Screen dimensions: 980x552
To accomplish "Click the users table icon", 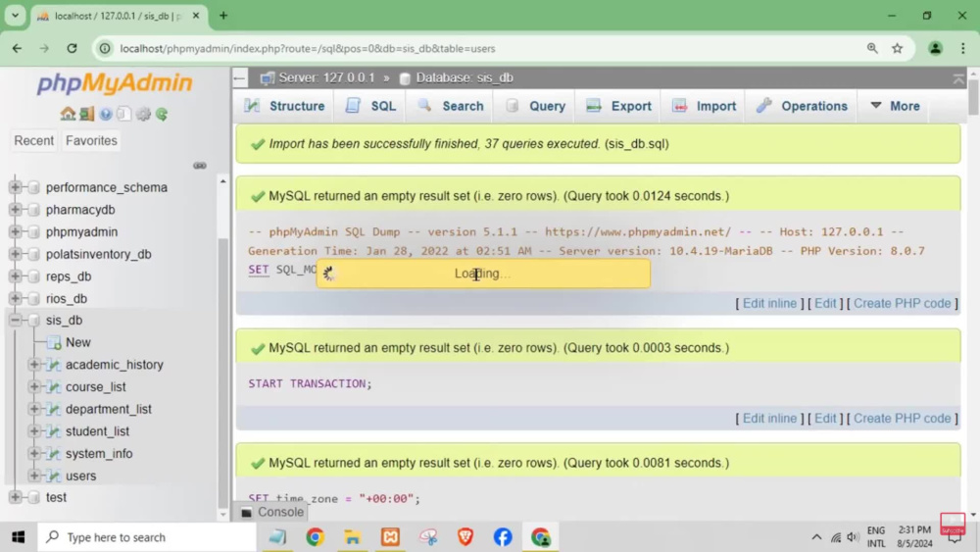I will (54, 476).
